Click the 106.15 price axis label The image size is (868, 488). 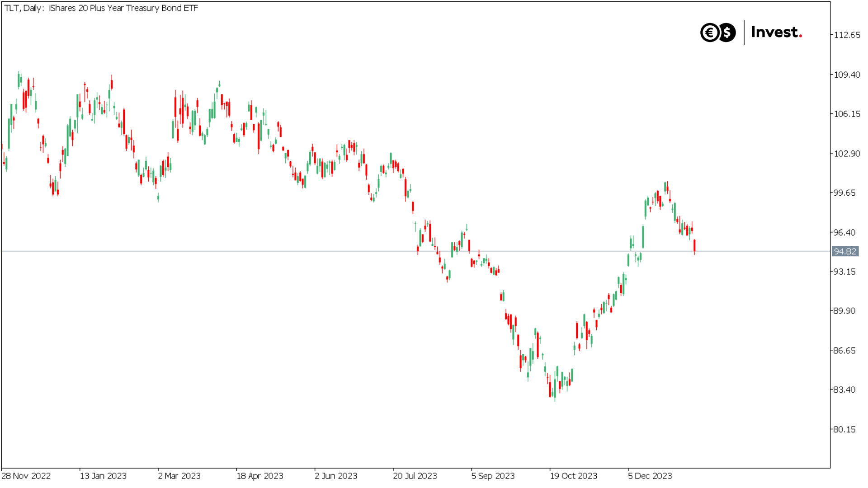click(x=847, y=114)
